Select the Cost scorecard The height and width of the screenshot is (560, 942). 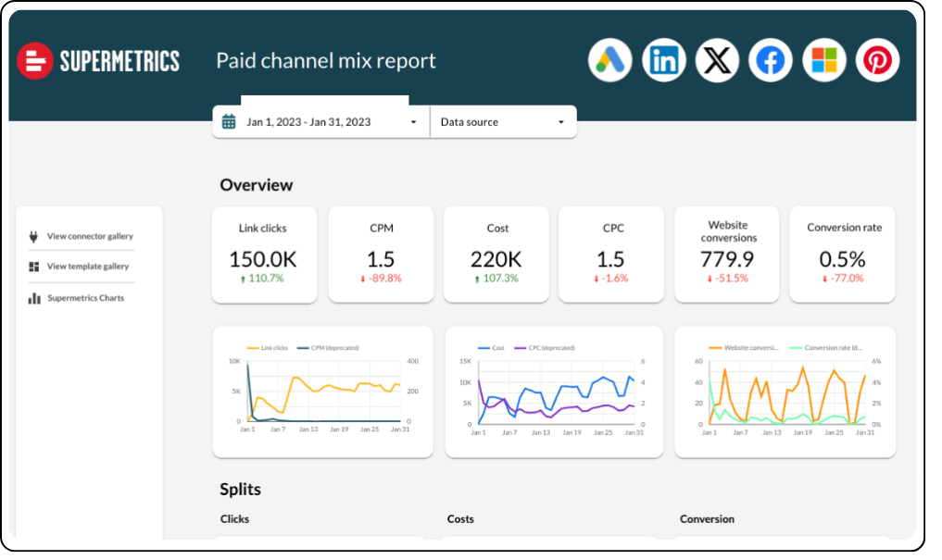coord(496,255)
